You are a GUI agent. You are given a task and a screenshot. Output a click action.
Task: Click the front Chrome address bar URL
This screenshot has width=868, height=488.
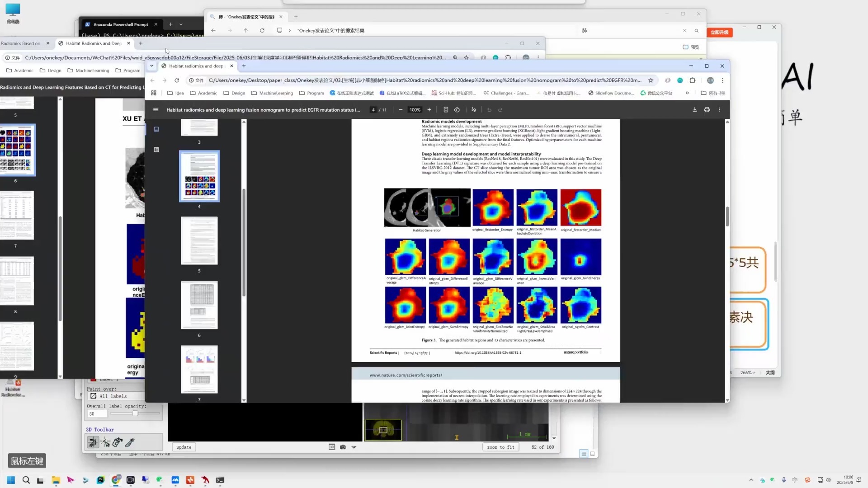point(425,80)
